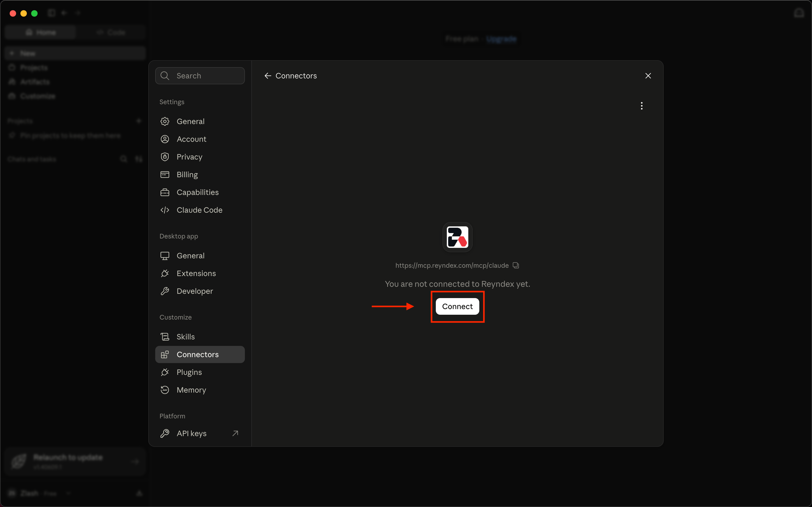Open the three-dot more options menu
812x507 pixels.
point(641,106)
